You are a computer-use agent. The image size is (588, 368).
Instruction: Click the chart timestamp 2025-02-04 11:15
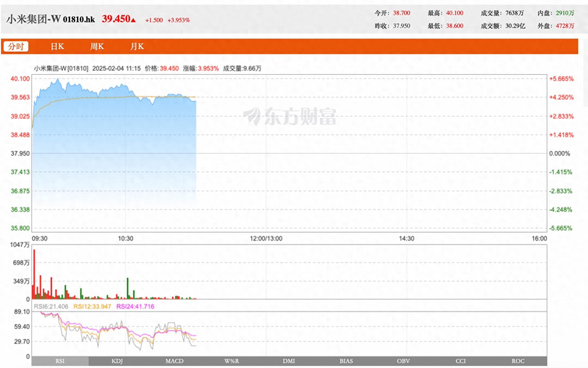point(116,69)
